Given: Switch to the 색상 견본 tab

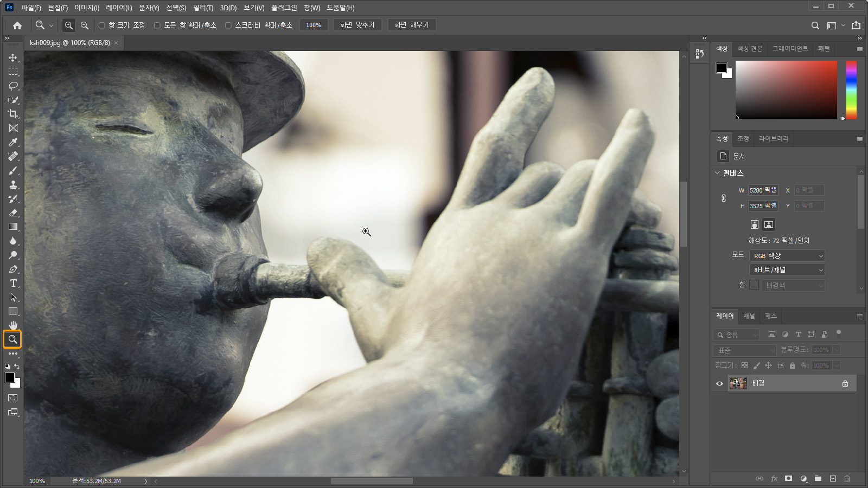Looking at the screenshot, I should 750,49.
